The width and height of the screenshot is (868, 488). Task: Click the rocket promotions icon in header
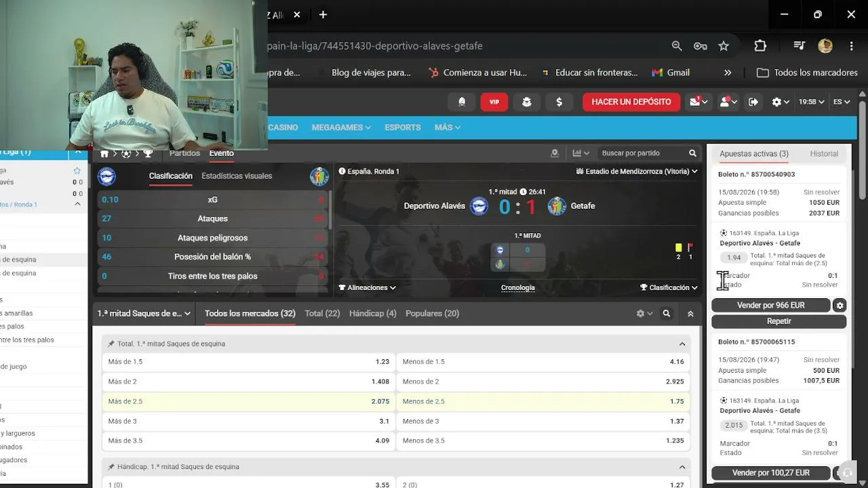[x=462, y=102]
